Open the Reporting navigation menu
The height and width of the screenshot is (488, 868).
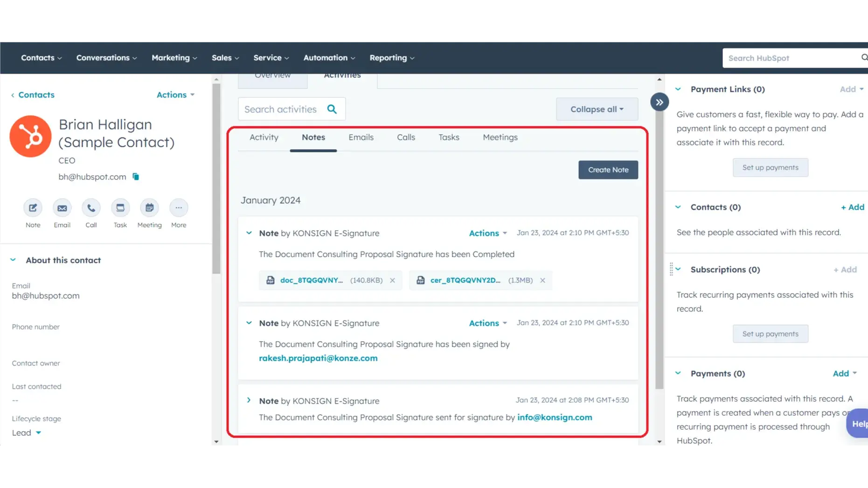pos(392,58)
